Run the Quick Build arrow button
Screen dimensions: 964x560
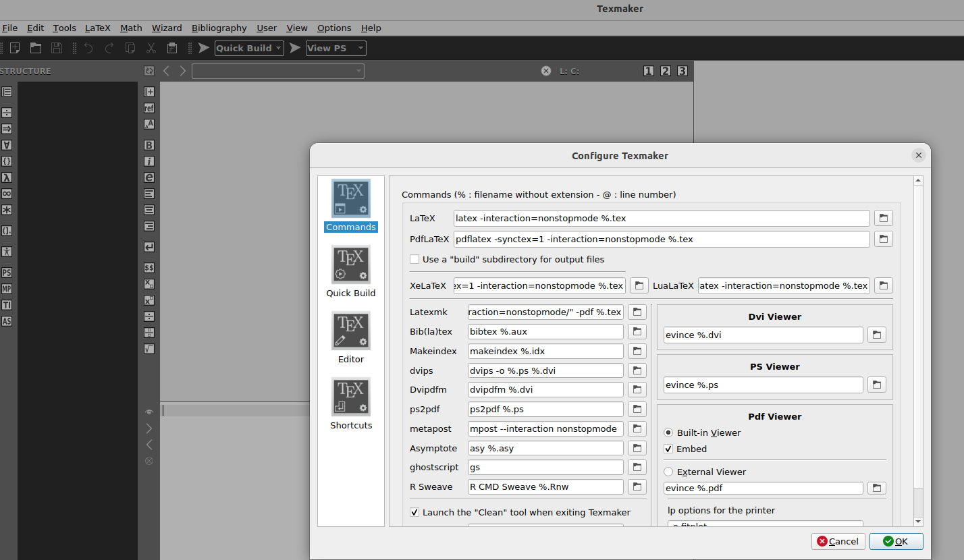(x=203, y=48)
